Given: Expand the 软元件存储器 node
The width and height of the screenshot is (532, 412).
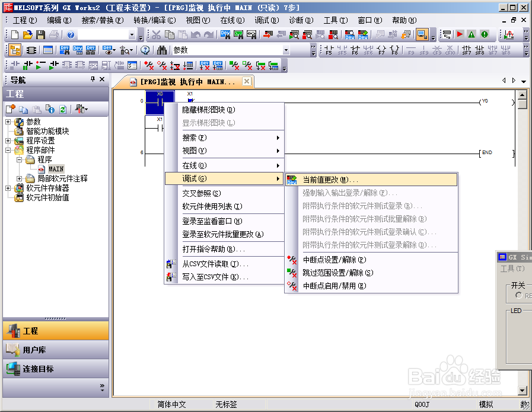Looking at the screenshot, I should click(8, 188).
